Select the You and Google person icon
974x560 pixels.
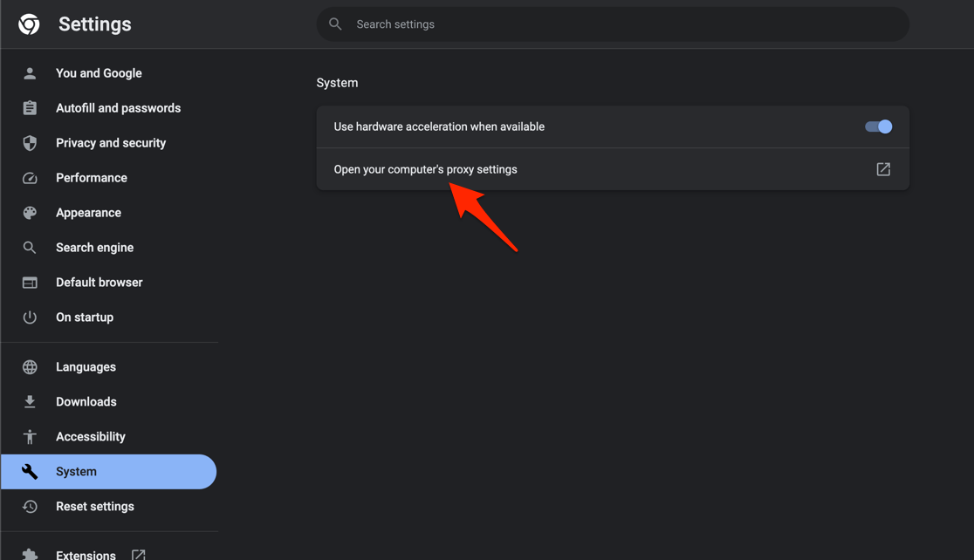[x=30, y=73]
